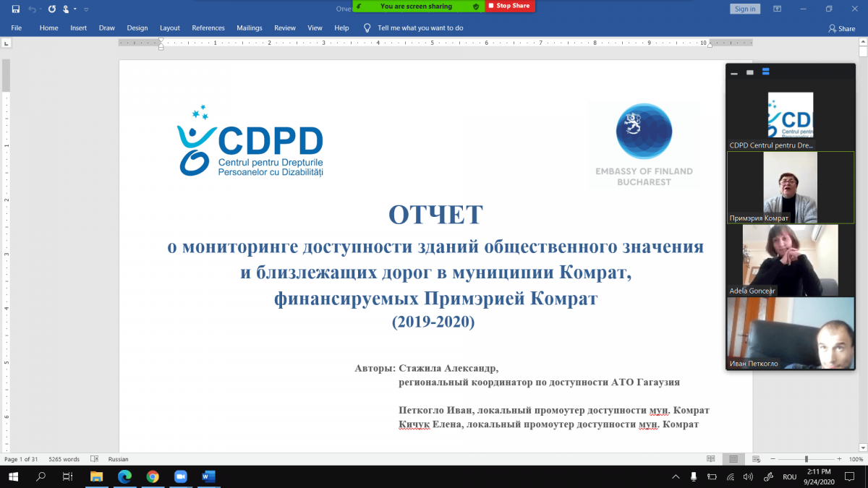The image size is (868, 488).
Task: Open the Mailings ribbon tab
Action: (x=250, y=28)
